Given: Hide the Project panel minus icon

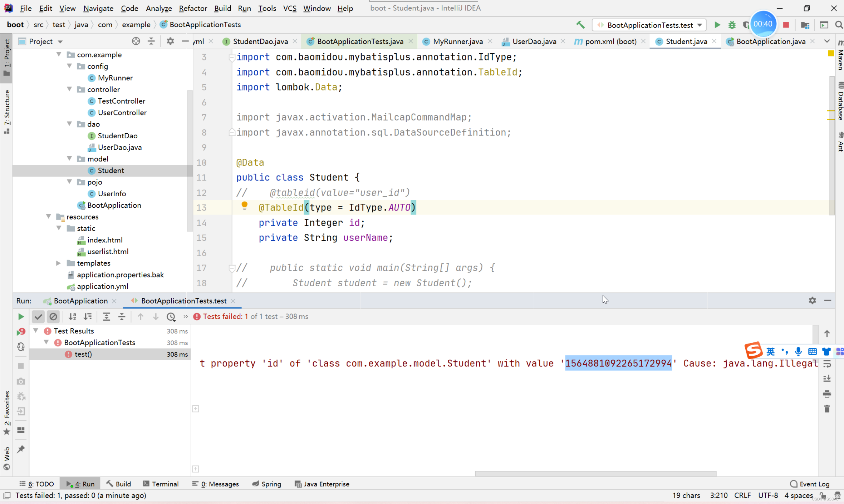Looking at the screenshot, I should 185,41.
